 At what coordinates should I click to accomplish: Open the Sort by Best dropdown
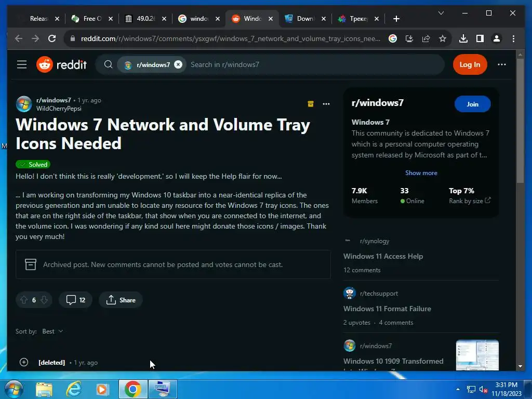pos(52,331)
